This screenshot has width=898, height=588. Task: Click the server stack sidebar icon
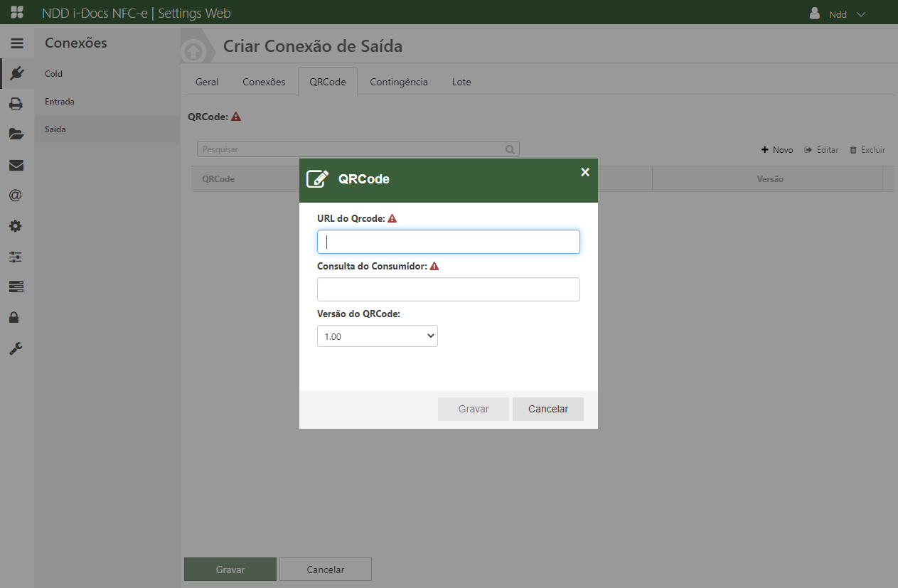(x=16, y=287)
